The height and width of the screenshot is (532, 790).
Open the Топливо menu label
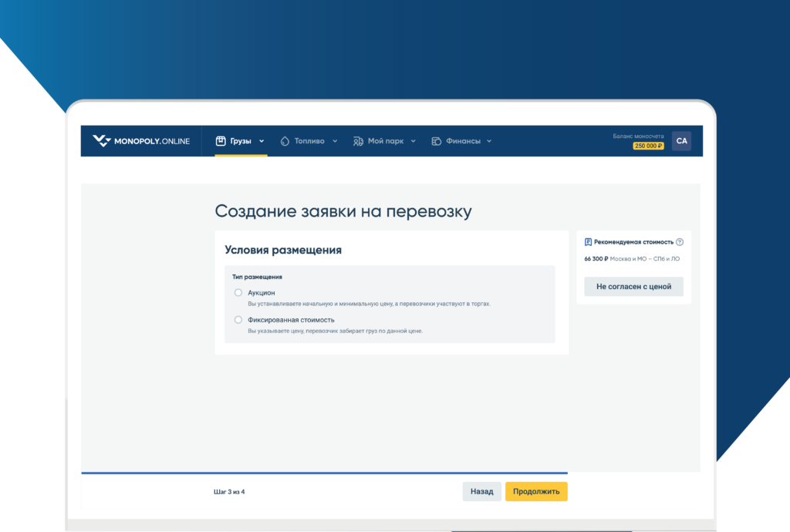pos(309,141)
